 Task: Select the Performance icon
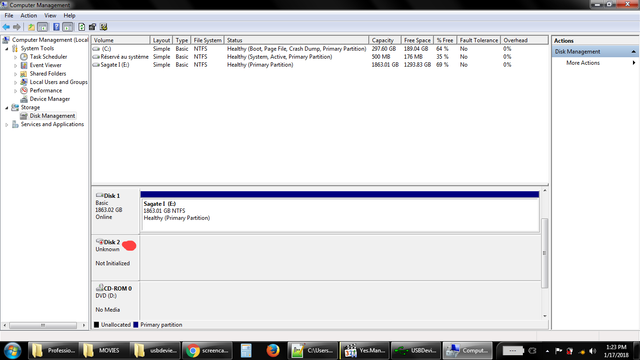click(24, 90)
